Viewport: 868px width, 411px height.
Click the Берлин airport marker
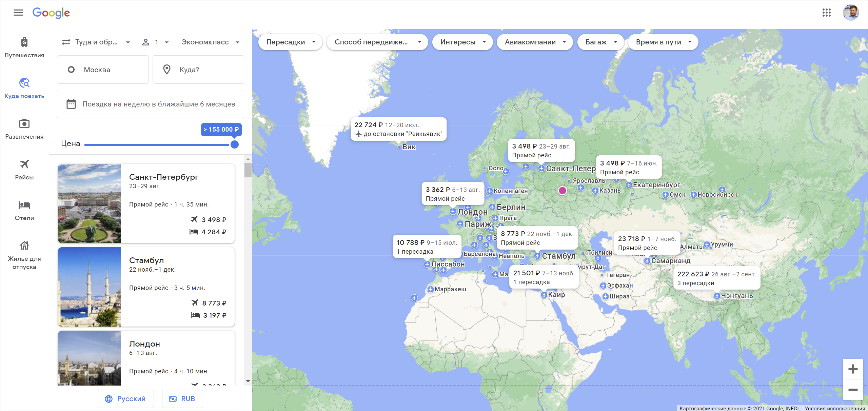pos(492,207)
